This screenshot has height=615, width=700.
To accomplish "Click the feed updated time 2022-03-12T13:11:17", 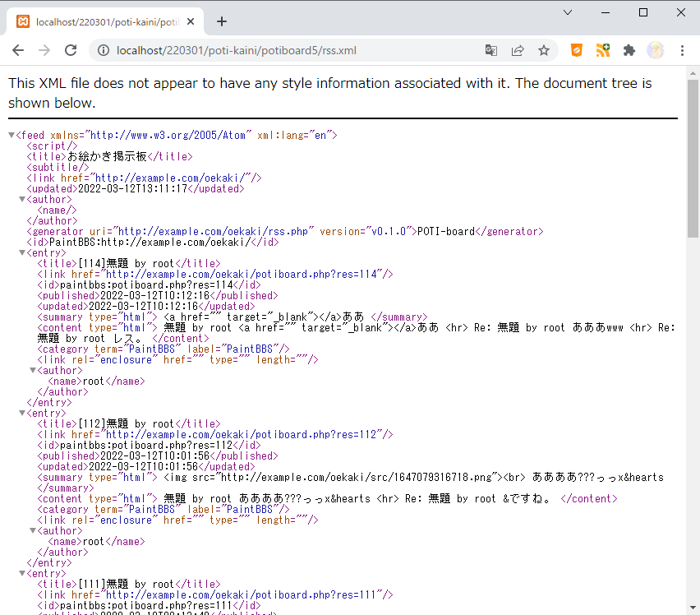I will (x=132, y=188).
